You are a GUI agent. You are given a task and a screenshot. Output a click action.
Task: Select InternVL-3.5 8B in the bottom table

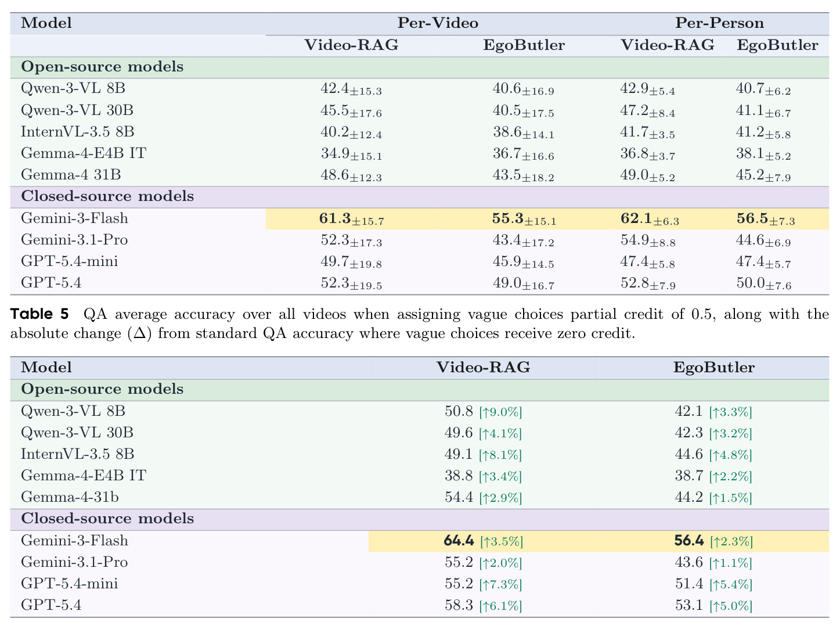(x=78, y=454)
